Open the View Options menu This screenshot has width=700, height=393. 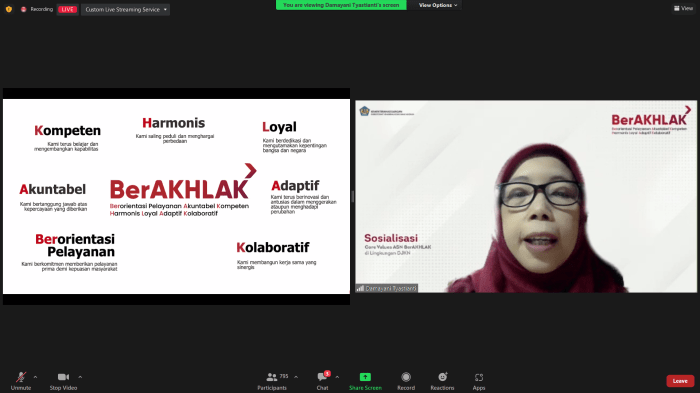[438, 5]
